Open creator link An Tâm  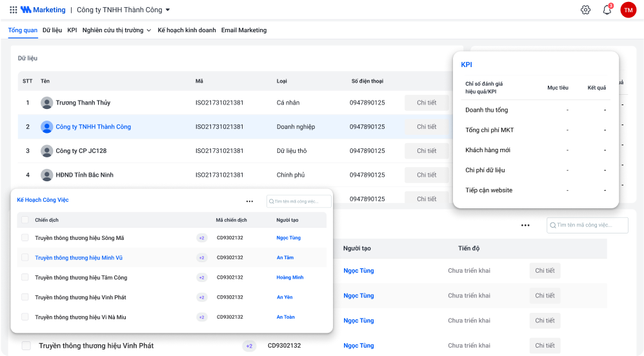point(285,258)
